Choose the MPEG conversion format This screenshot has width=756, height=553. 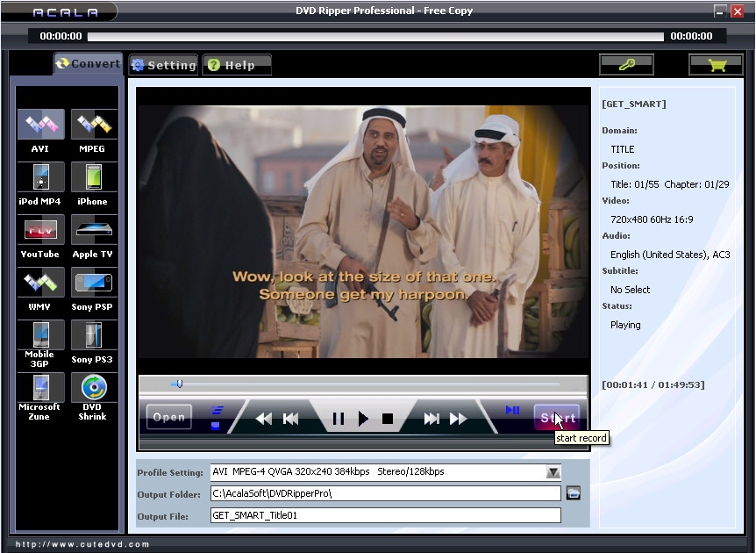pyautogui.click(x=93, y=126)
